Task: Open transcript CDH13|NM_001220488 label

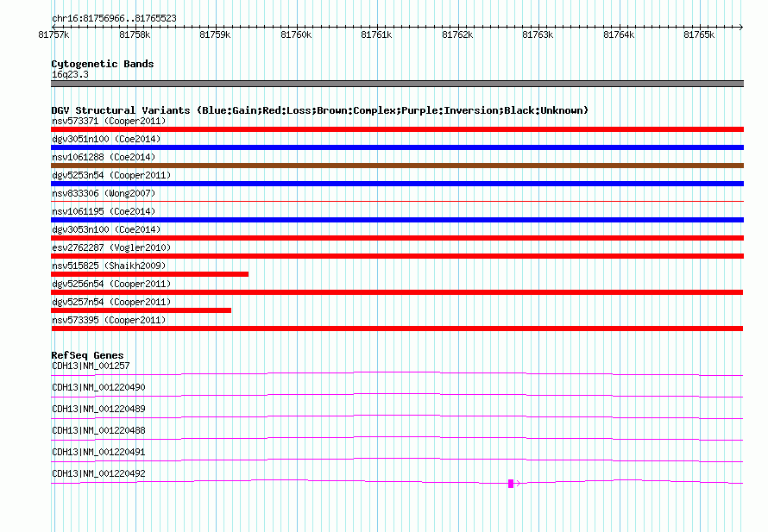Action: pyautogui.click(x=98, y=431)
